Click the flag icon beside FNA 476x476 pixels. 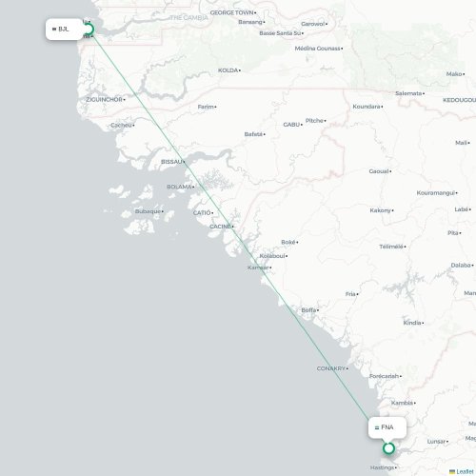pos(377,427)
